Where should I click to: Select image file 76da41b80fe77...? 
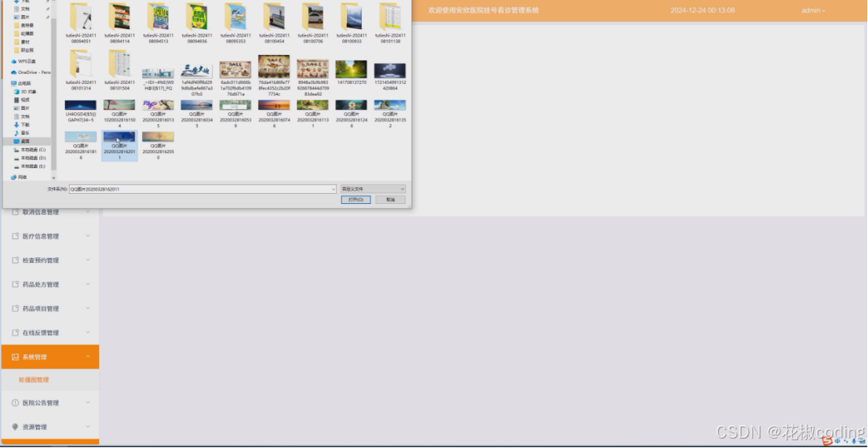[x=274, y=76]
